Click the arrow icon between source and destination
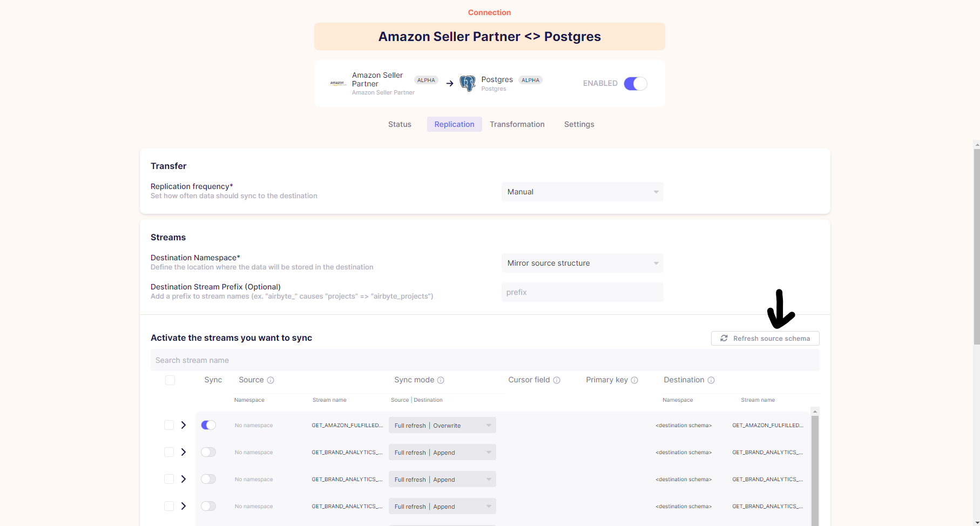Viewport: 980px width, 526px height. 449,83
